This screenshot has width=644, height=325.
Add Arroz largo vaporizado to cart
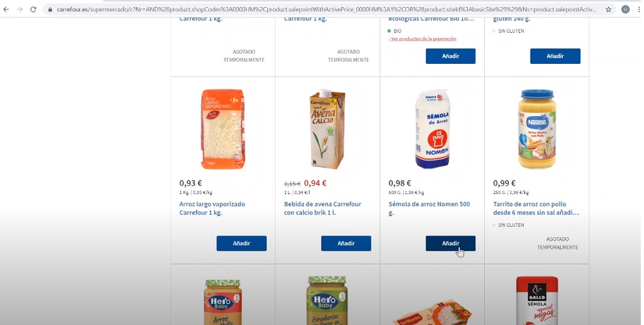pyautogui.click(x=241, y=243)
